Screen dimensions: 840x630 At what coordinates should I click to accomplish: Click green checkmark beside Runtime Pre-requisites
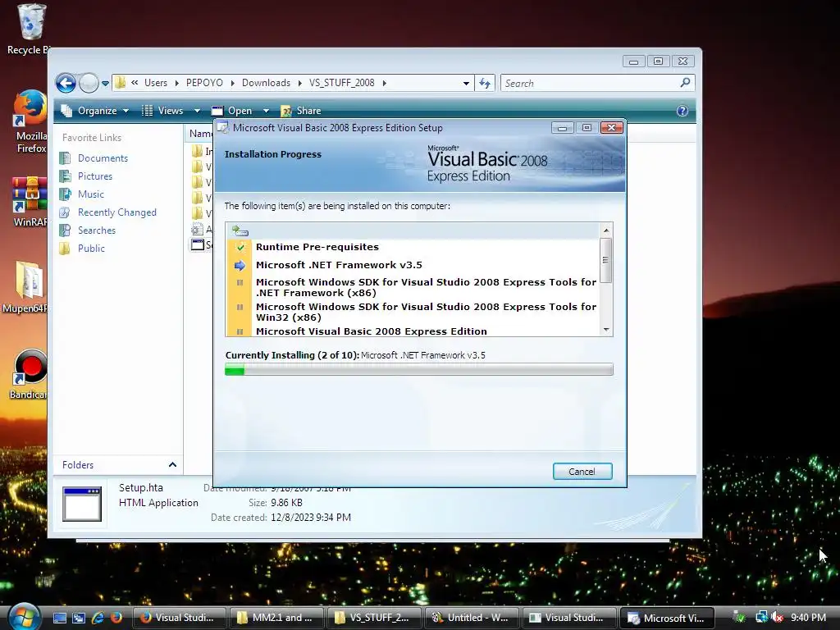(x=240, y=247)
